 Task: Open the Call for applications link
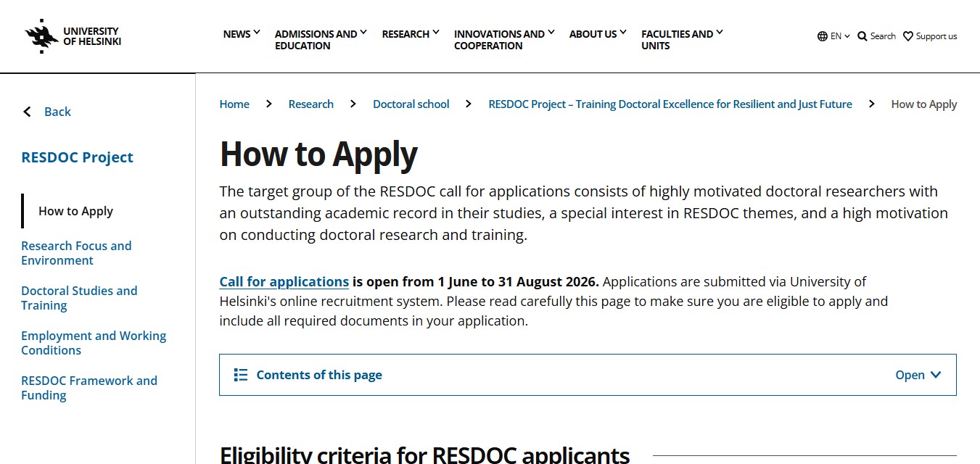[x=284, y=282]
